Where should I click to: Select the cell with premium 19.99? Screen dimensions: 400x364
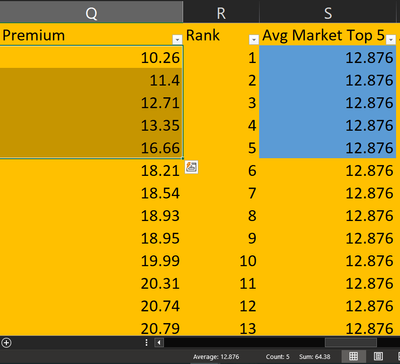click(91, 261)
